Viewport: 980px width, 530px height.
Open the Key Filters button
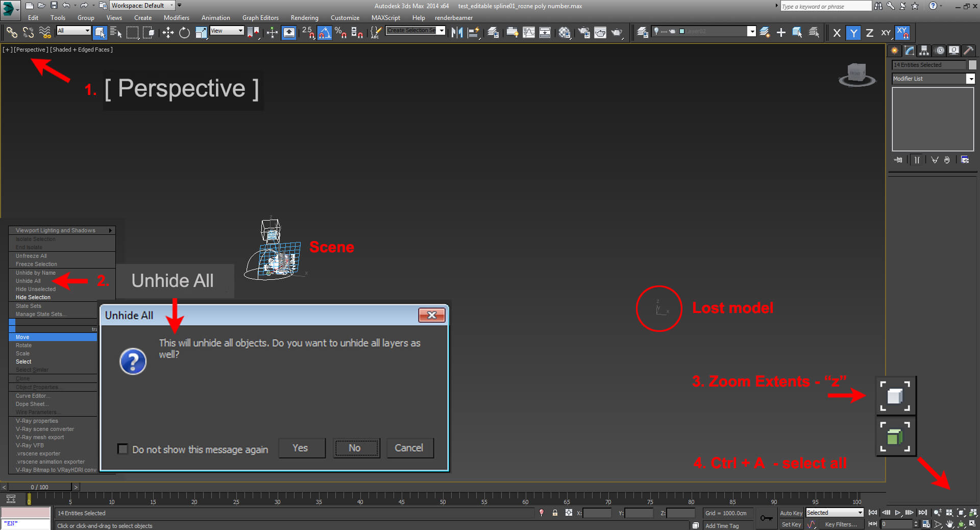pos(840,524)
